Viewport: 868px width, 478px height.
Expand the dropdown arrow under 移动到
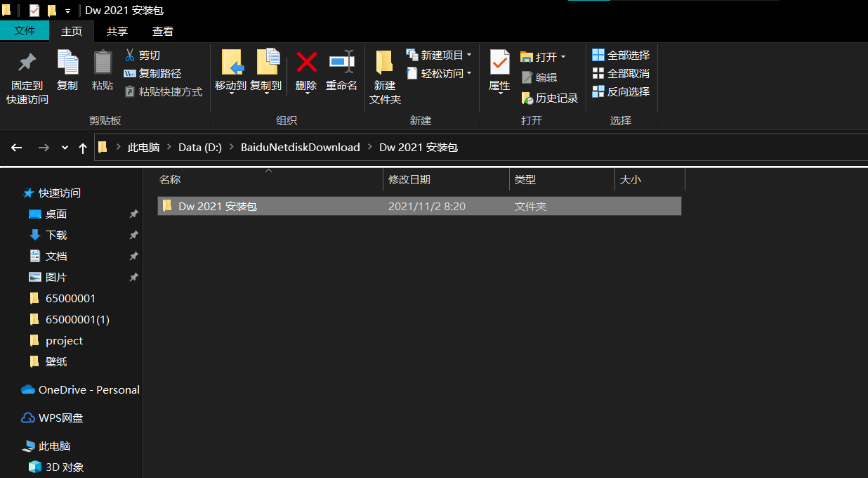coord(231,93)
